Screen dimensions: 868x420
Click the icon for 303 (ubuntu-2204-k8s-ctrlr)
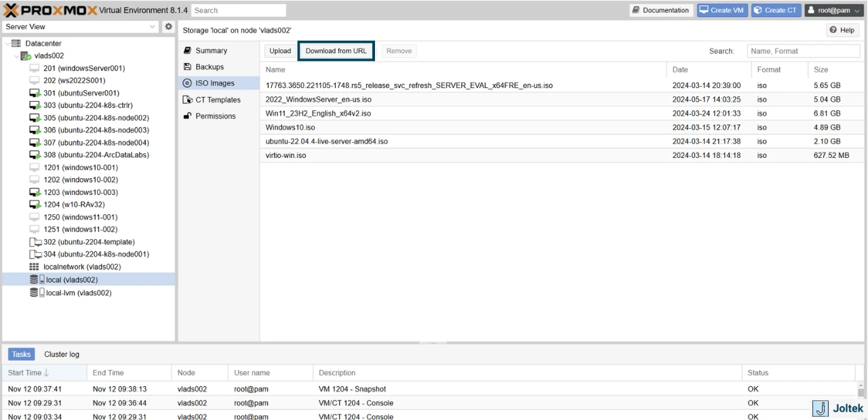tap(35, 106)
